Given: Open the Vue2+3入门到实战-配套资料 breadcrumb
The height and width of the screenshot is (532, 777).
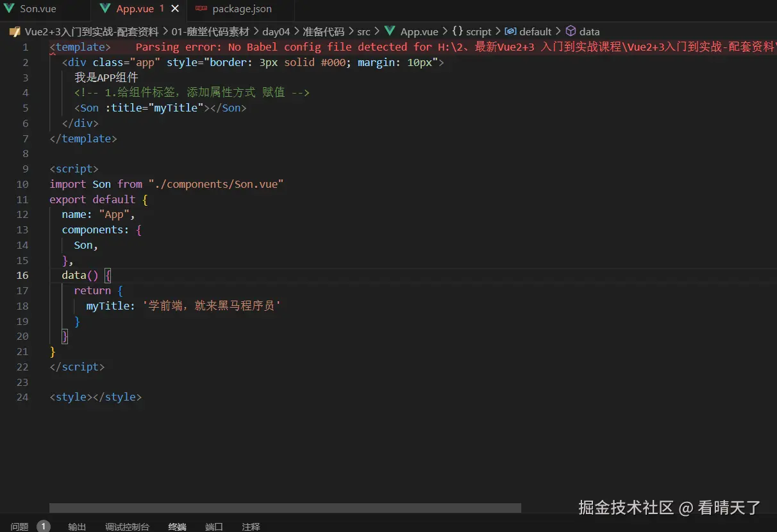Looking at the screenshot, I should pos(92,31).
